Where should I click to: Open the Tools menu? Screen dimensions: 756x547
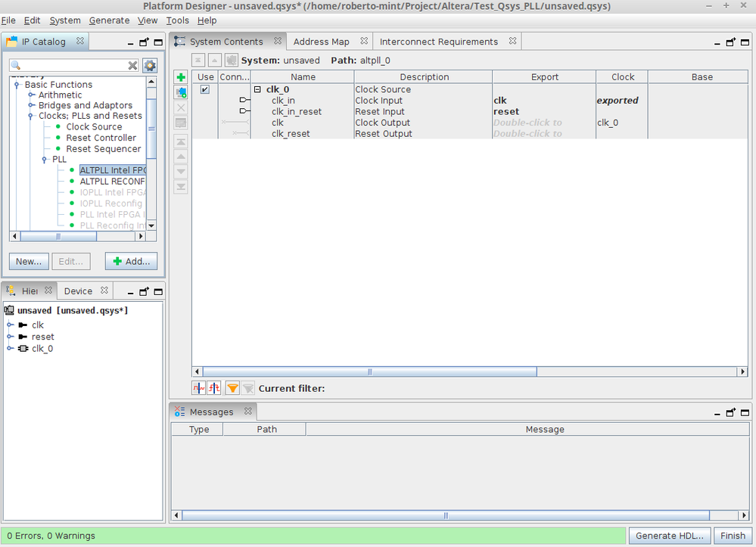tap(177, 20)
